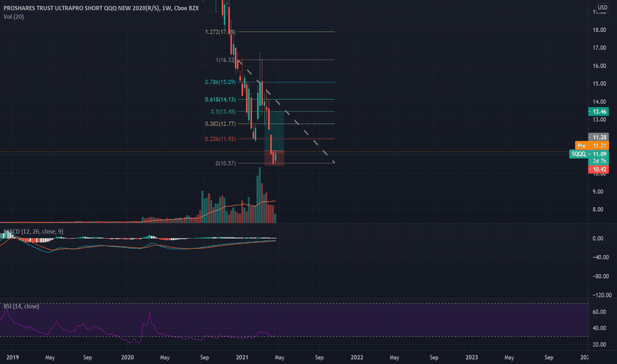617x364 pixels.
Task: Click the −80.00 MACD axis value
Action: pyautogui.click(x=600, y=277)
